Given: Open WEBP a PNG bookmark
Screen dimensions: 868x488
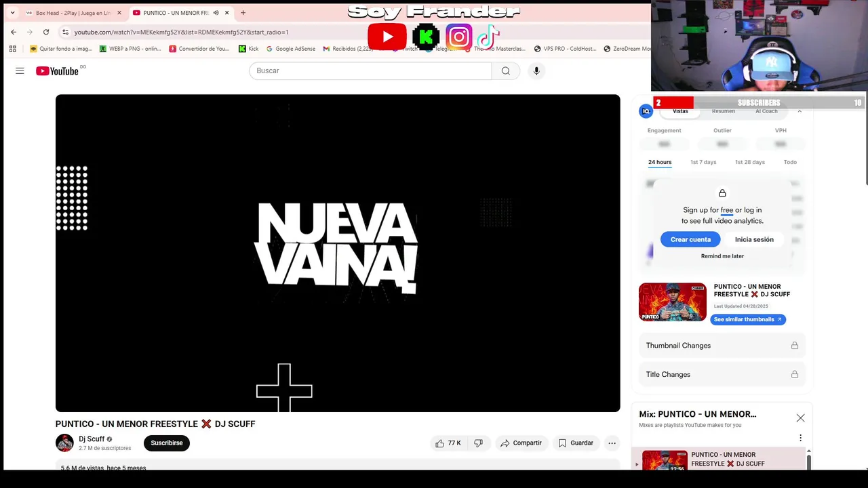Looking at the screenshot, I should [x=130, y=49].
